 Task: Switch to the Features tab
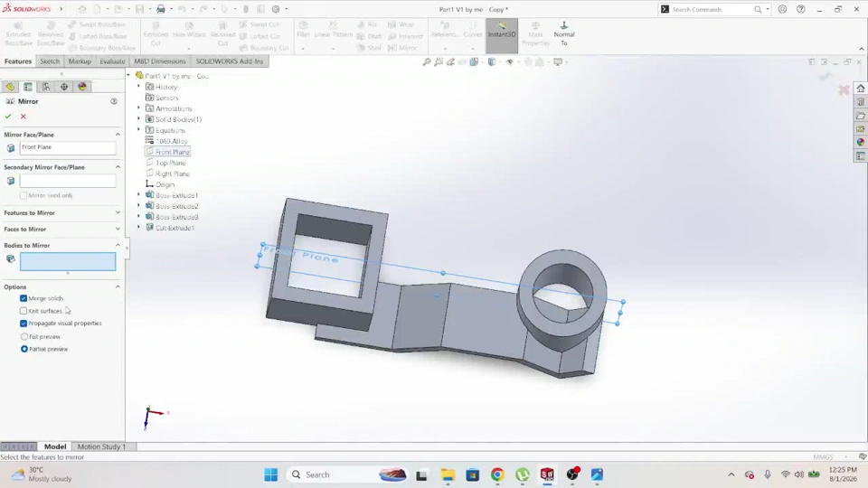click(x=18, y=61)
